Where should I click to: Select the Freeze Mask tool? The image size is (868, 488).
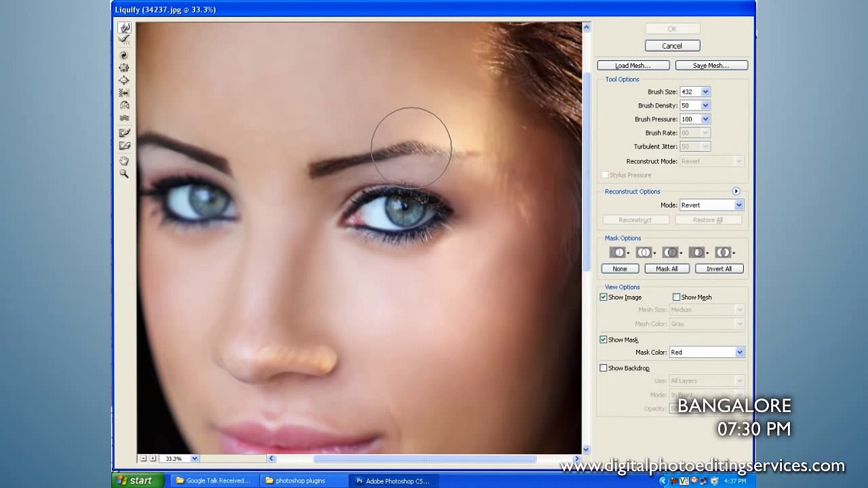tap(124, 133)
